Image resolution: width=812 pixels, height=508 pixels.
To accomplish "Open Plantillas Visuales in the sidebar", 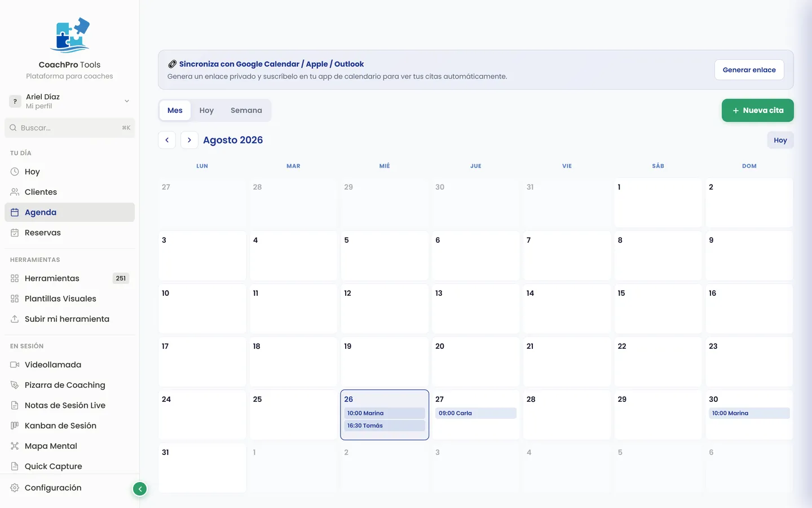I will (70, 299).
